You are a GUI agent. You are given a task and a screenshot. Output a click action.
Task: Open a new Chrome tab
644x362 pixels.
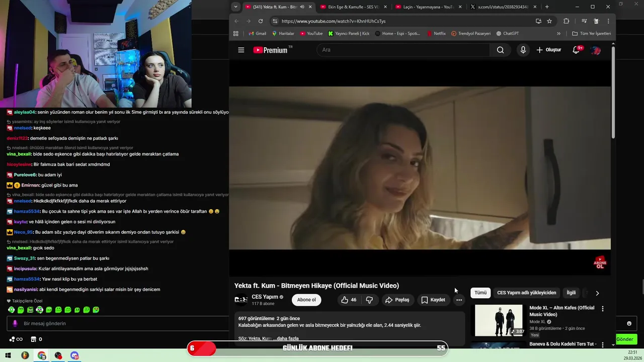pyautogui.click(x=547, y=7)
